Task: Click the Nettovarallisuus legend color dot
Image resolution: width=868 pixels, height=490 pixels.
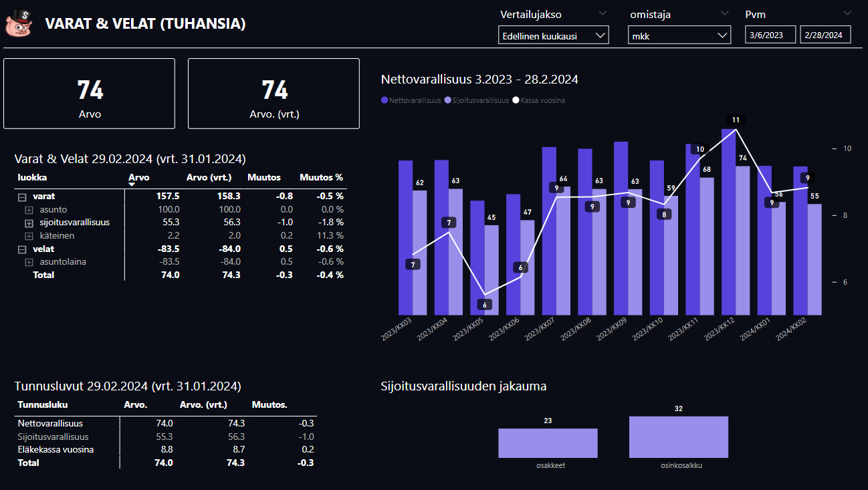Action: tap(385, 100)
